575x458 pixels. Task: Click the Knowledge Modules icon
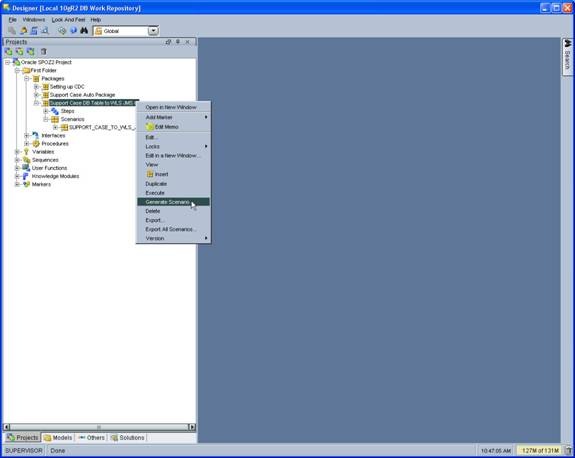pos(26,176)
